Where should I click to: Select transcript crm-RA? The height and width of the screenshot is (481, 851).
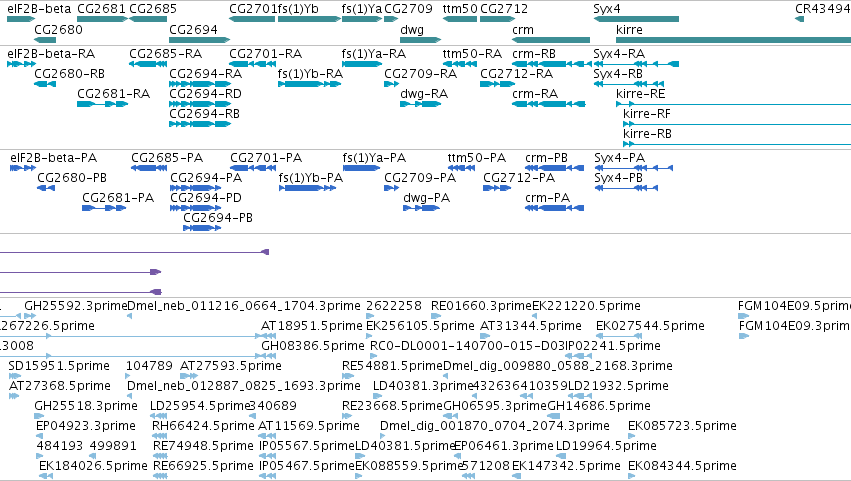(x=535, y=94)
